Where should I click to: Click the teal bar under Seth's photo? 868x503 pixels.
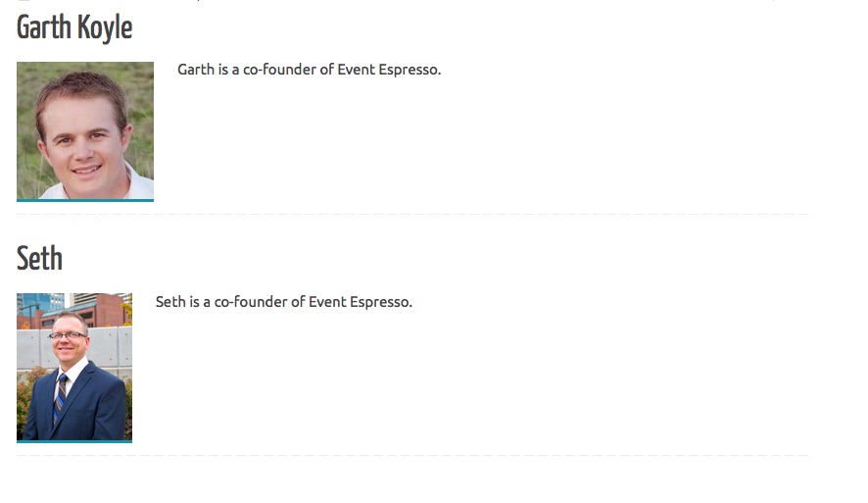click(x=74, y=441)
